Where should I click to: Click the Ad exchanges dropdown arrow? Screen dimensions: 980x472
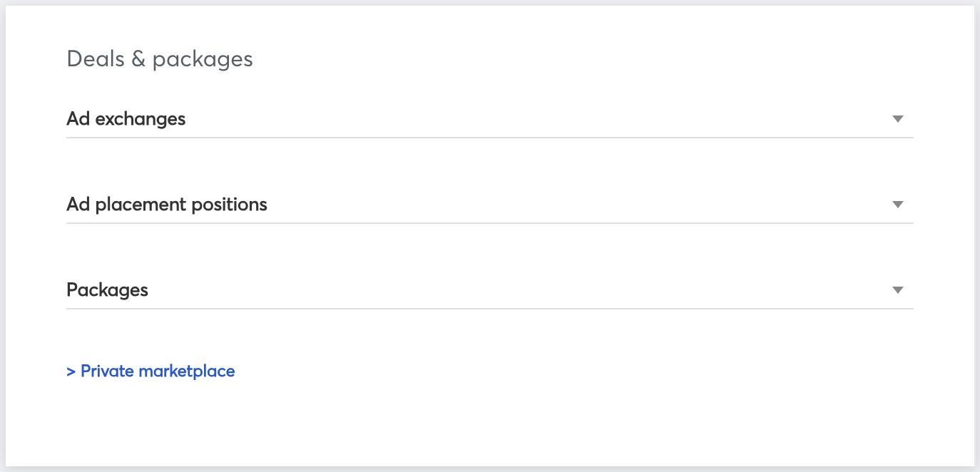tap(898, 119)
